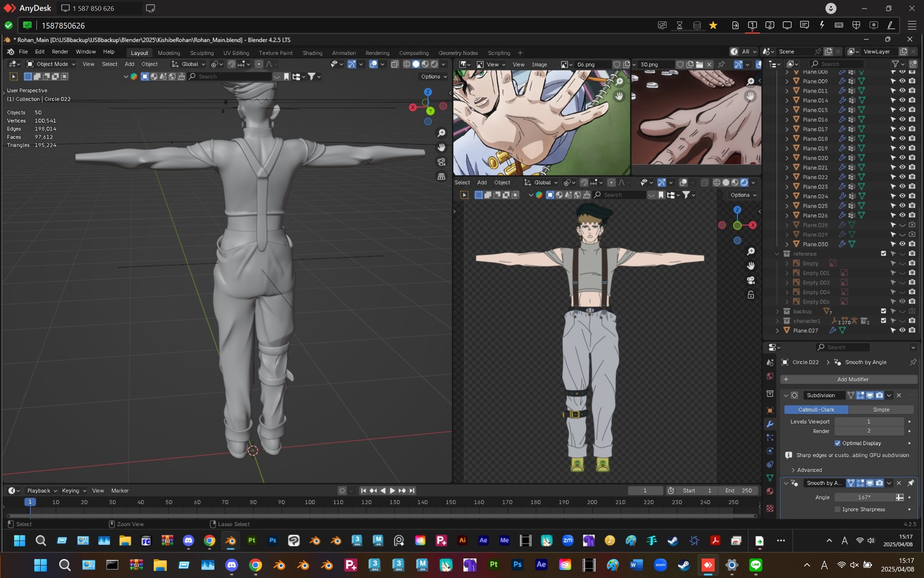924x578 pixels.
Task: Remove the Subdivision modifier with its X button
Action: (x=898, y=395)
